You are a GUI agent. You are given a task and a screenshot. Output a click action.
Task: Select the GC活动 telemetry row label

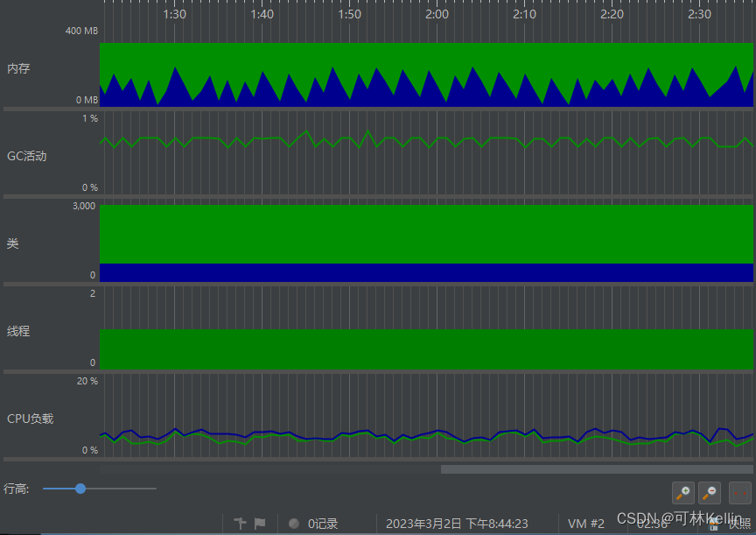26,156
